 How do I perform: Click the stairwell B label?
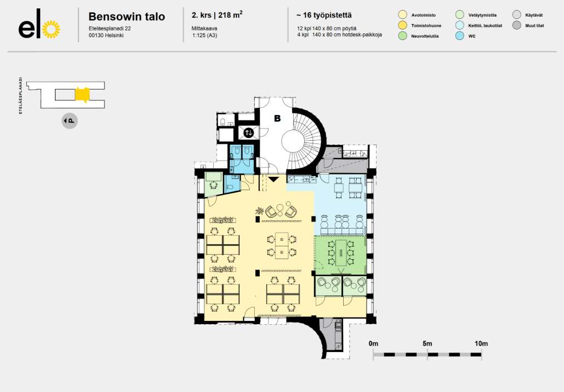(x=277, y=118)
